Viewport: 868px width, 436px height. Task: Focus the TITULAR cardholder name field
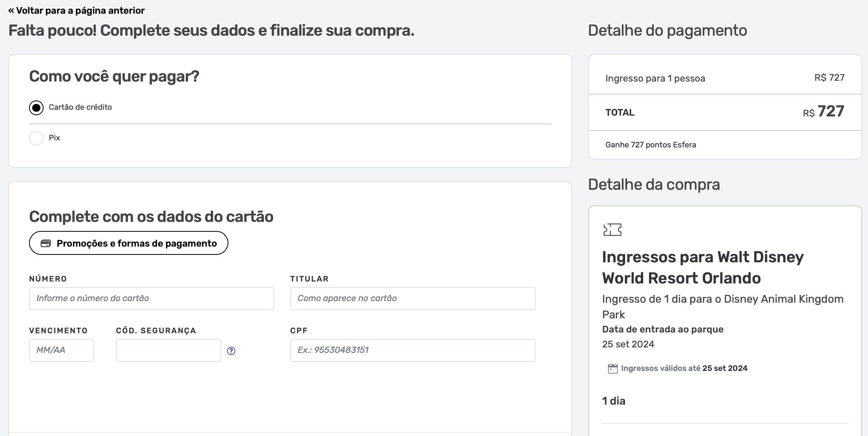[x=413, y=298]
